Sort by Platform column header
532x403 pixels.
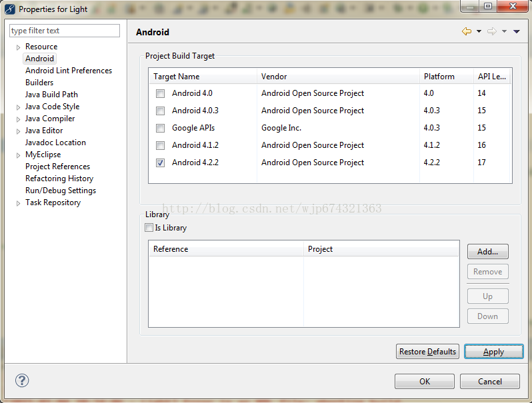[447, 77]
